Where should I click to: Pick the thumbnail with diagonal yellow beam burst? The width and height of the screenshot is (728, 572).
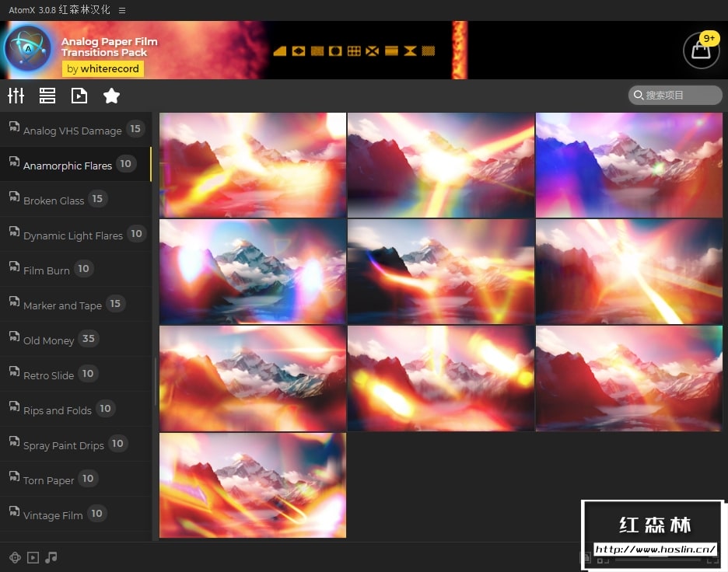pyautogui.click(x=629, y=271)
